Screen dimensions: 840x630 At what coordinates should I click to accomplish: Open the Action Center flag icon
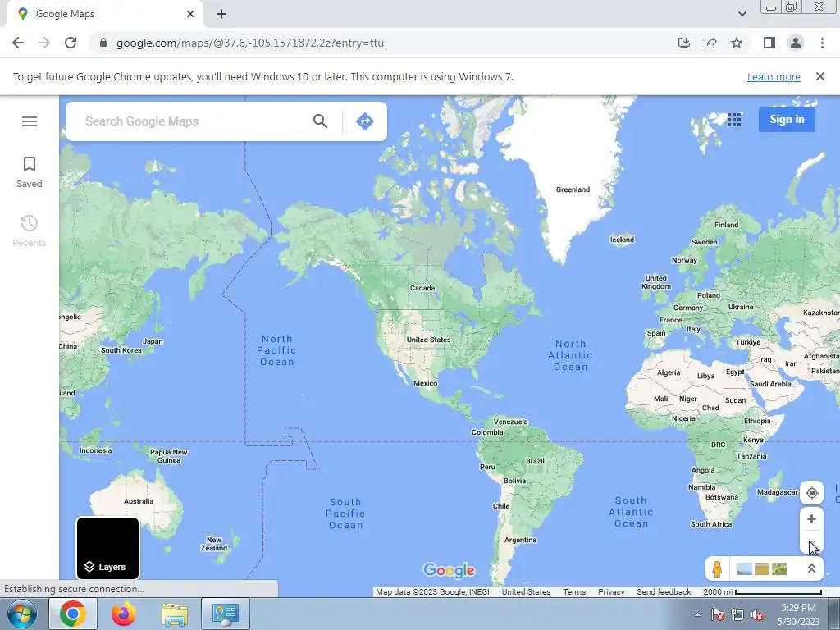[x=718, y=615]
